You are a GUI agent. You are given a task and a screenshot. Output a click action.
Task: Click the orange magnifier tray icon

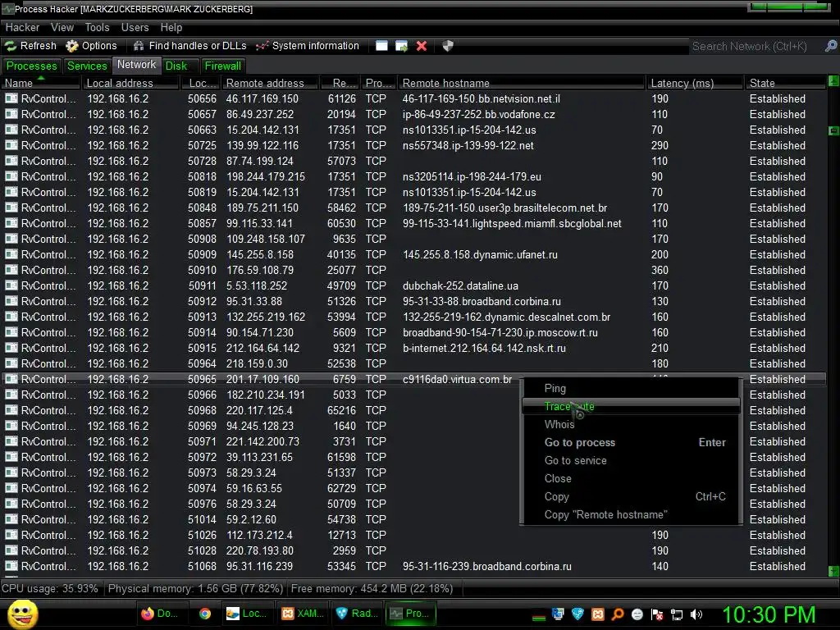point(617,614)
